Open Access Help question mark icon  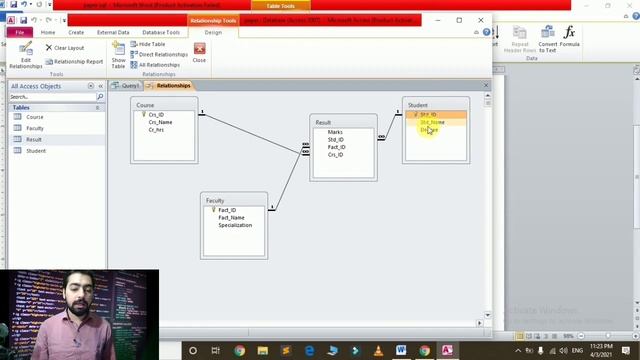coord(486,32)
